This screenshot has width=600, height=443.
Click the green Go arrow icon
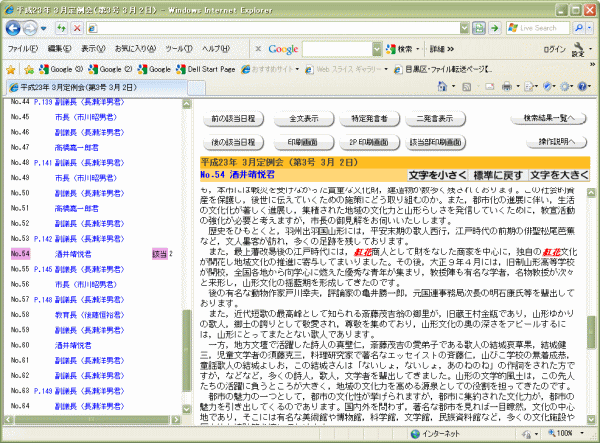pyautogui.click(x=495, y=28)
